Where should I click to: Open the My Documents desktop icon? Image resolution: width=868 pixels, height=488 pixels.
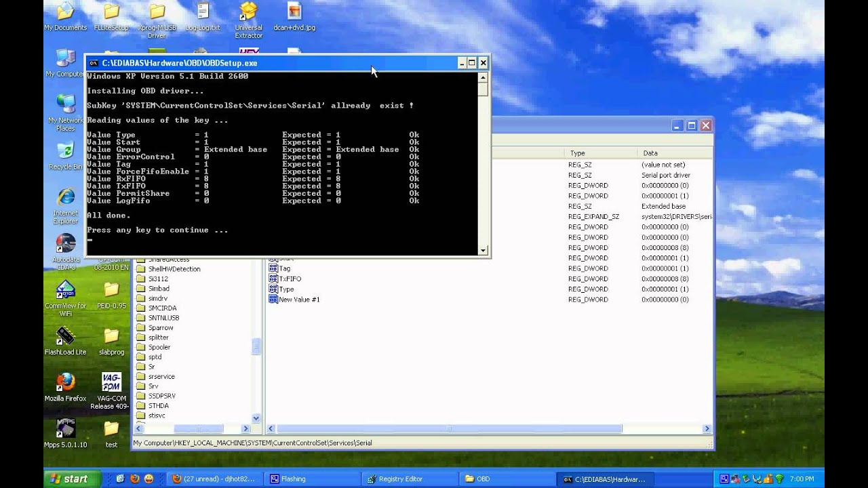[66, 17]
